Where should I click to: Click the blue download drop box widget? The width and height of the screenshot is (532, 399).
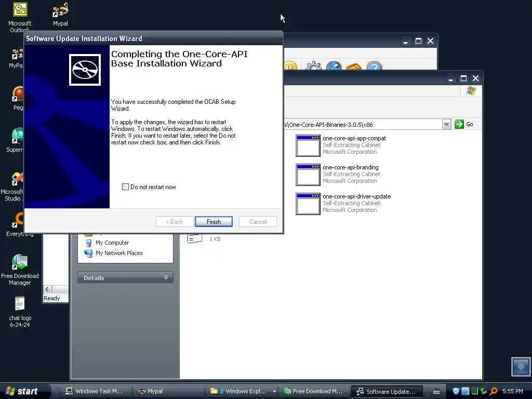click(521, 366)
